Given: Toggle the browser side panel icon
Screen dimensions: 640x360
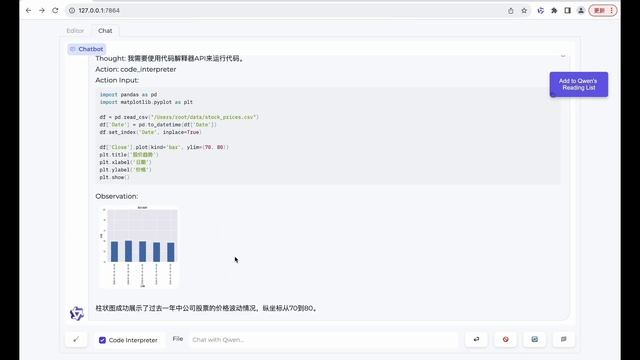Looking at the screenshot, I should point(567,11).
